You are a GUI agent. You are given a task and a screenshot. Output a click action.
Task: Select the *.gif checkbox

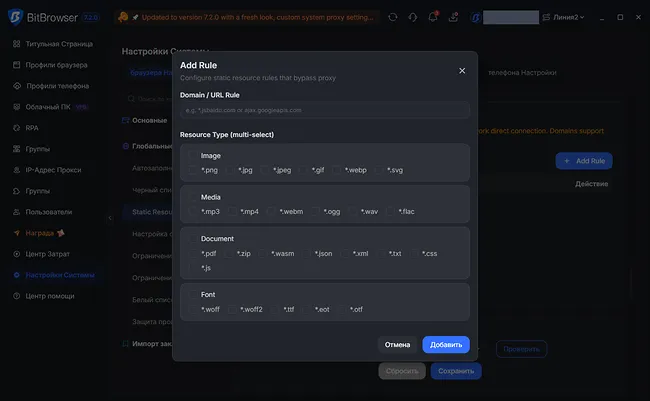[x=303, y=170]
